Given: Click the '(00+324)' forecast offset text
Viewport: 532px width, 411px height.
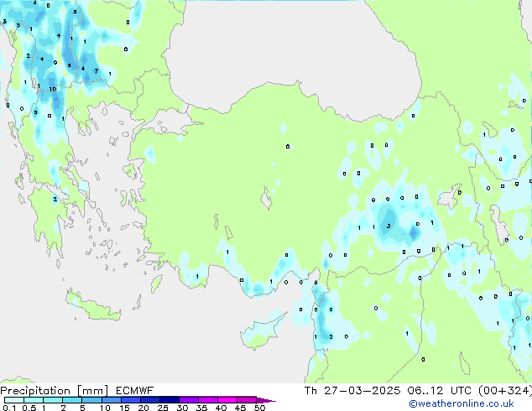Looking at the screenshot, I should [x=505, y=391].
